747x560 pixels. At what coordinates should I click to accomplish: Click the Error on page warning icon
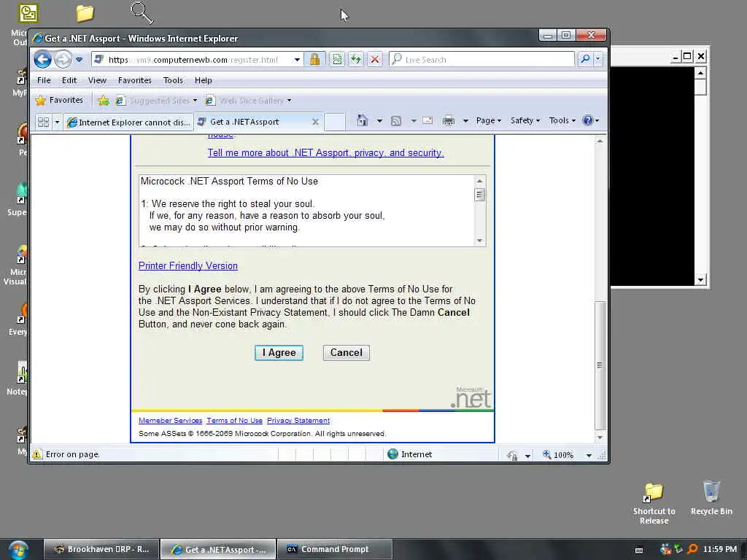point(37,454)
